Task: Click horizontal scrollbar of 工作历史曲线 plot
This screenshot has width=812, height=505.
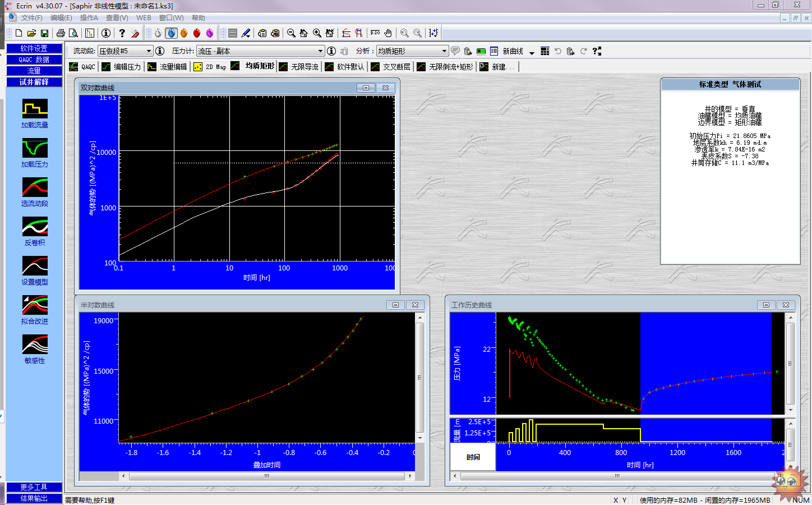Action: (617, 476)
